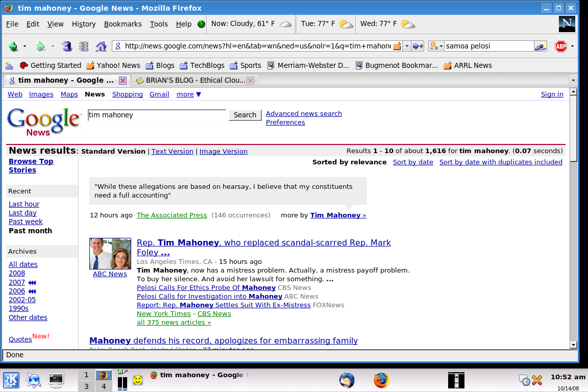Click the Reload page toolbar icon
This screenshot has width=588, height=392.
point(67,46)
